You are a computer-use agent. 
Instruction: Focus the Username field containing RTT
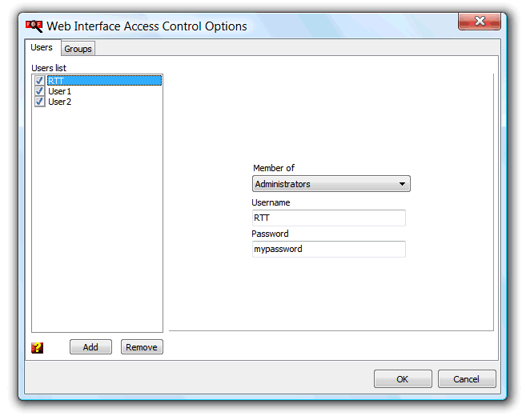[x=329, y=218]
